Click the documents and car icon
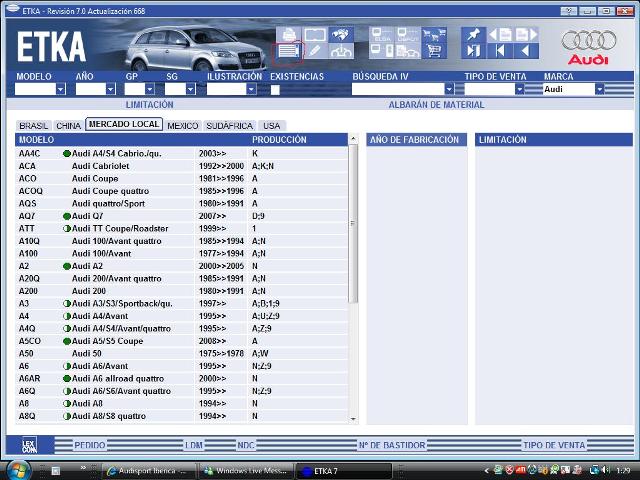 (408, 51)
